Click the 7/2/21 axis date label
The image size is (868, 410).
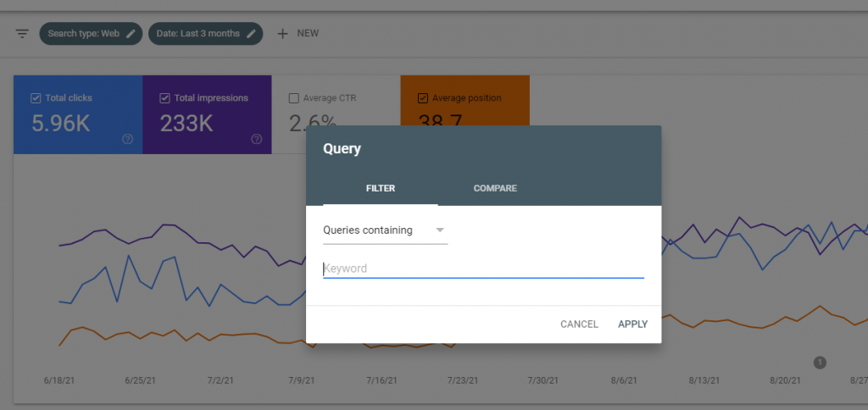220,380
